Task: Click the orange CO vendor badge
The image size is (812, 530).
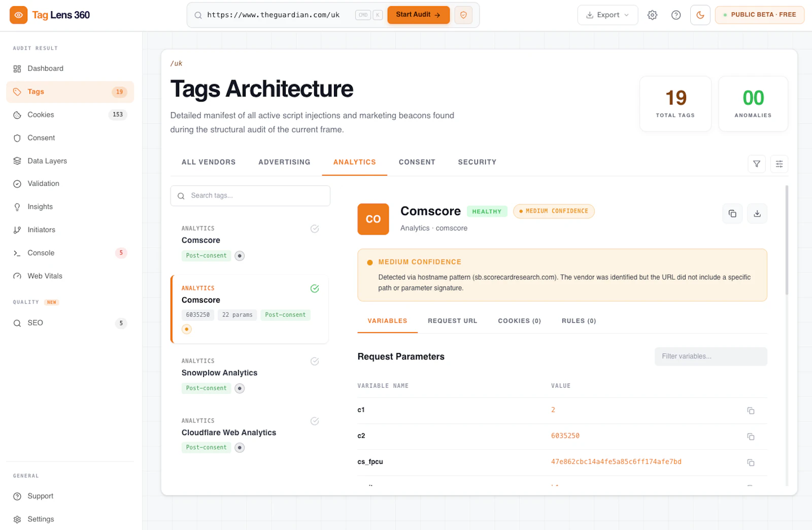Action: [374, 219]
